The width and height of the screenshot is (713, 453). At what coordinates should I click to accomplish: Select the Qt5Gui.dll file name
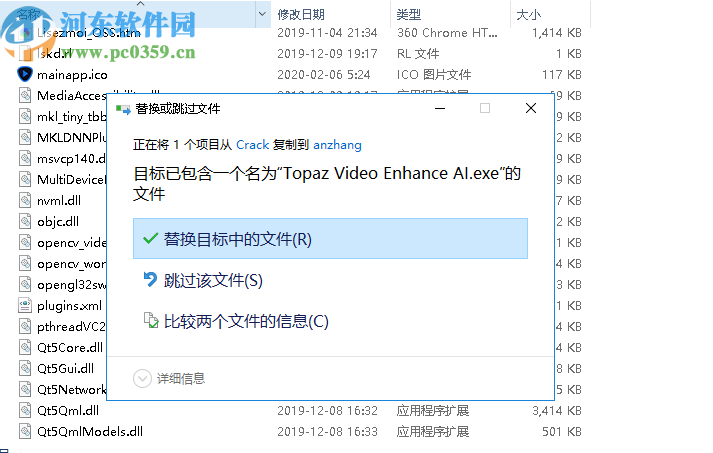(x=65, y=368)
